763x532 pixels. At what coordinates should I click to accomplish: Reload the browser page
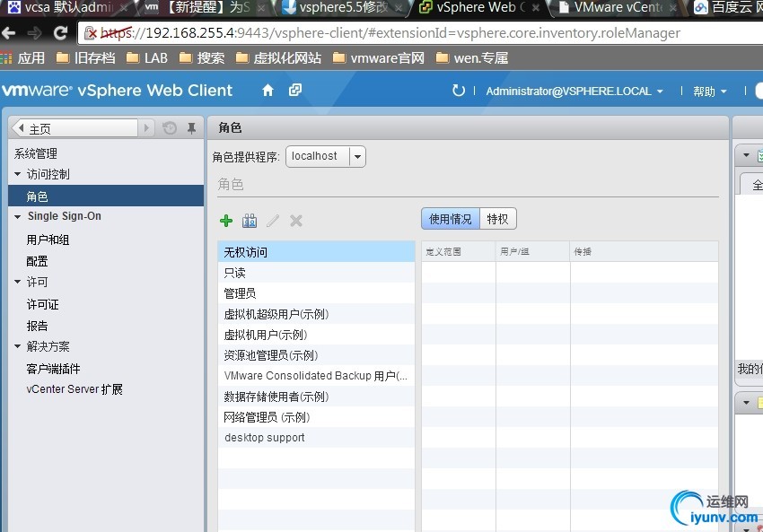60,33
